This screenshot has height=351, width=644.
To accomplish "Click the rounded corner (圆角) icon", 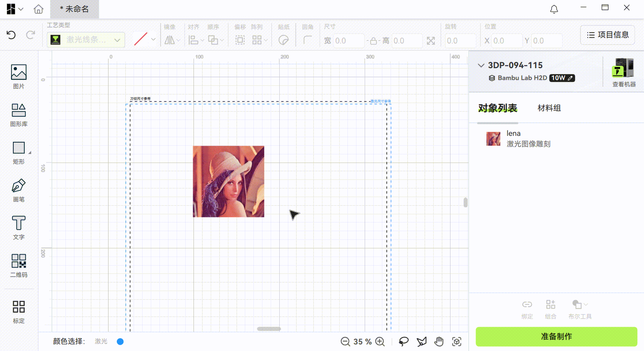I will click(308, 40).
